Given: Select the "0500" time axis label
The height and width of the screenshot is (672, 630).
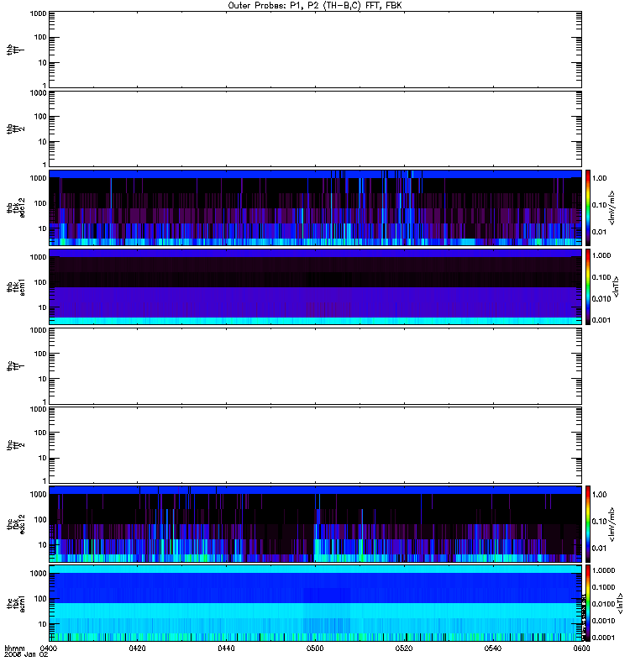Looking at the screenshot, I should 315,648.
